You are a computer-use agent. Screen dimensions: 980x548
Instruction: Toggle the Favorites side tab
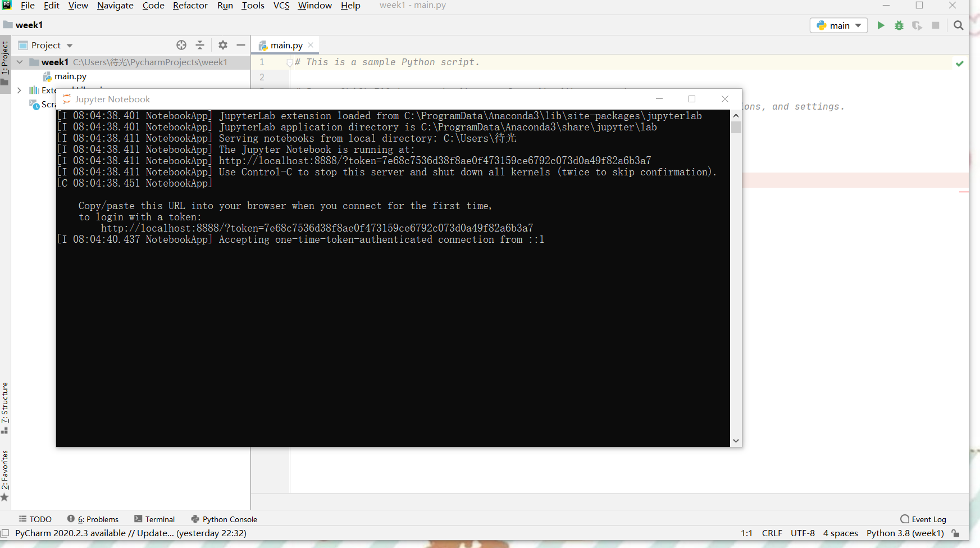click(x=5, y=475)
